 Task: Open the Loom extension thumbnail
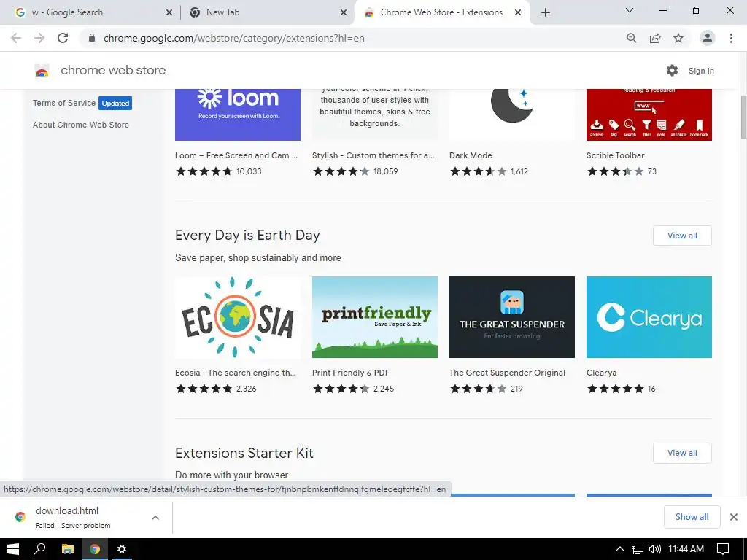click(x=238, y=114)
